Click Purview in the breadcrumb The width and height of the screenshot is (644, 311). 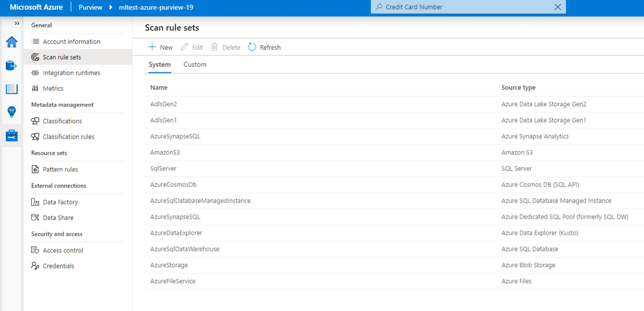pos(91,8)
